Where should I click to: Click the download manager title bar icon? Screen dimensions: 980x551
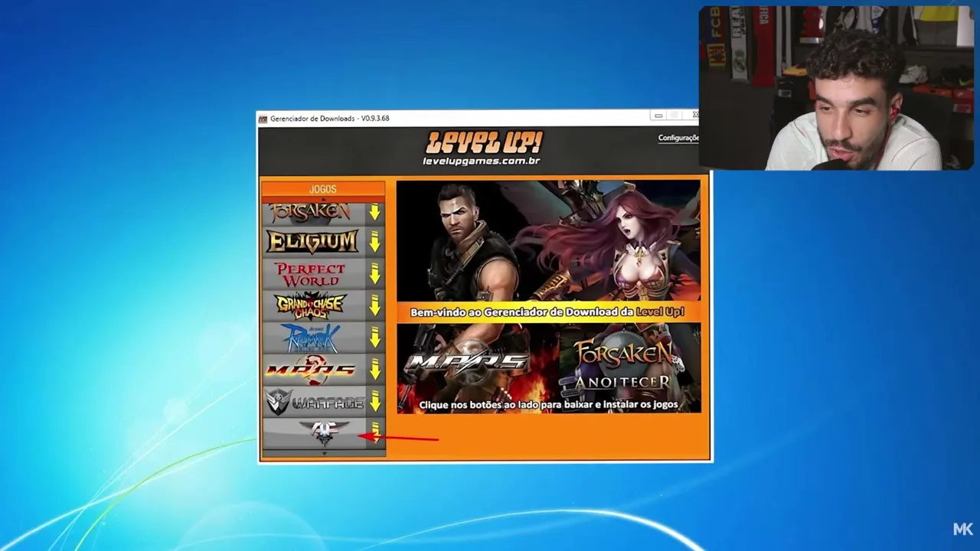[x=263, y=119]
